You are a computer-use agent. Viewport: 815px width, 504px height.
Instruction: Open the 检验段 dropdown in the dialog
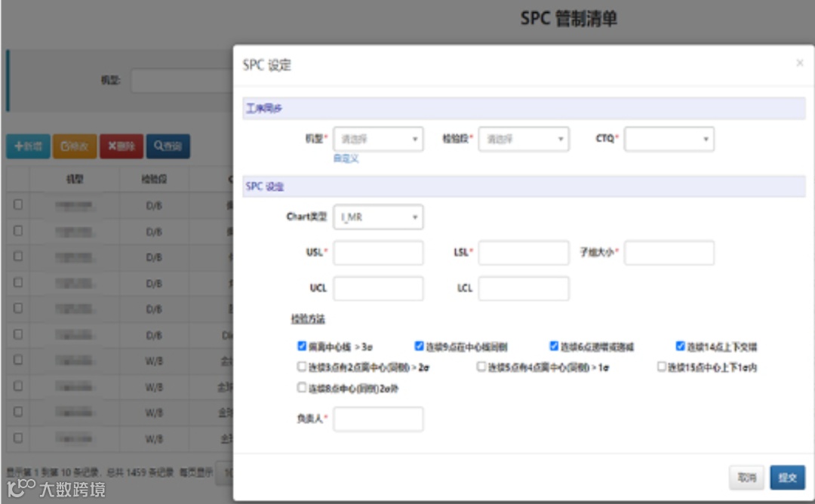pos(524,139)
